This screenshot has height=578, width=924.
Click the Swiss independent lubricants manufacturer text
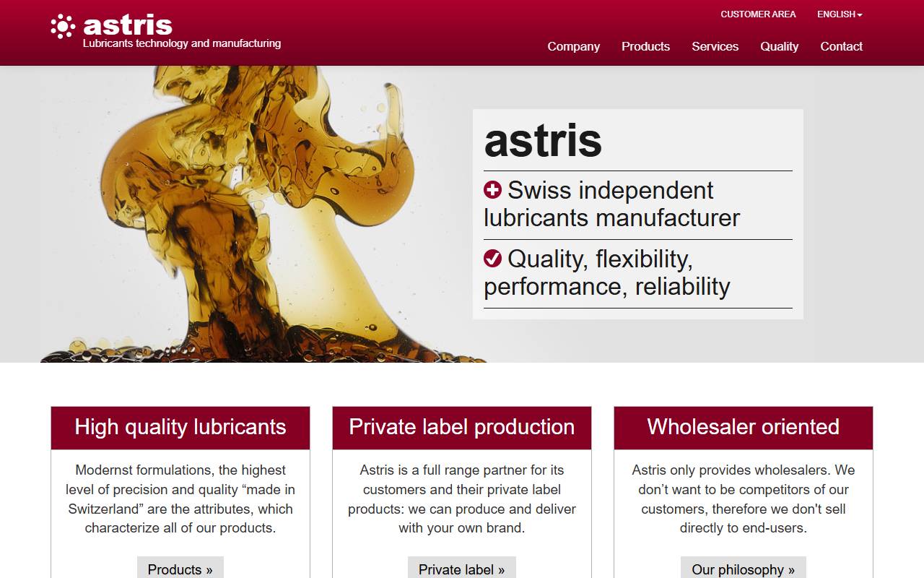click(611, 204)
